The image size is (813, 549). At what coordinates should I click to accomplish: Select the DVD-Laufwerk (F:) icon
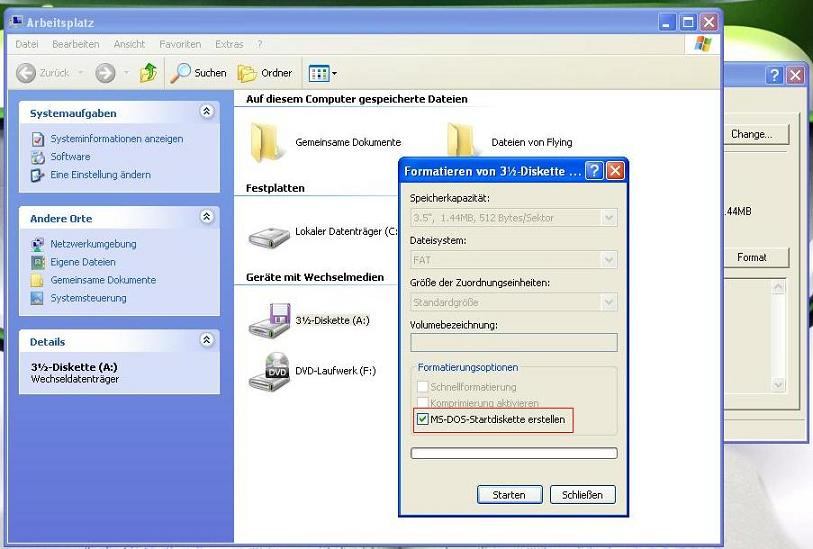pos(270,372)
